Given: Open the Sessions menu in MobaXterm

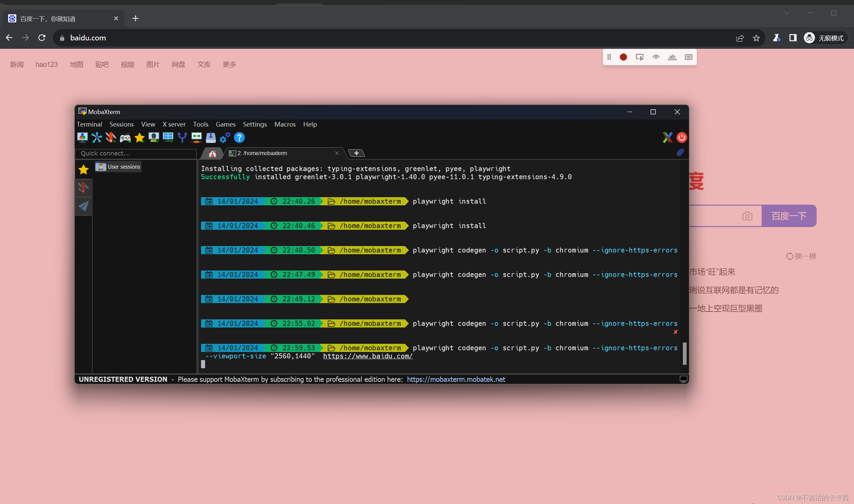Looking at the screenshot, I should click(122, 124).
